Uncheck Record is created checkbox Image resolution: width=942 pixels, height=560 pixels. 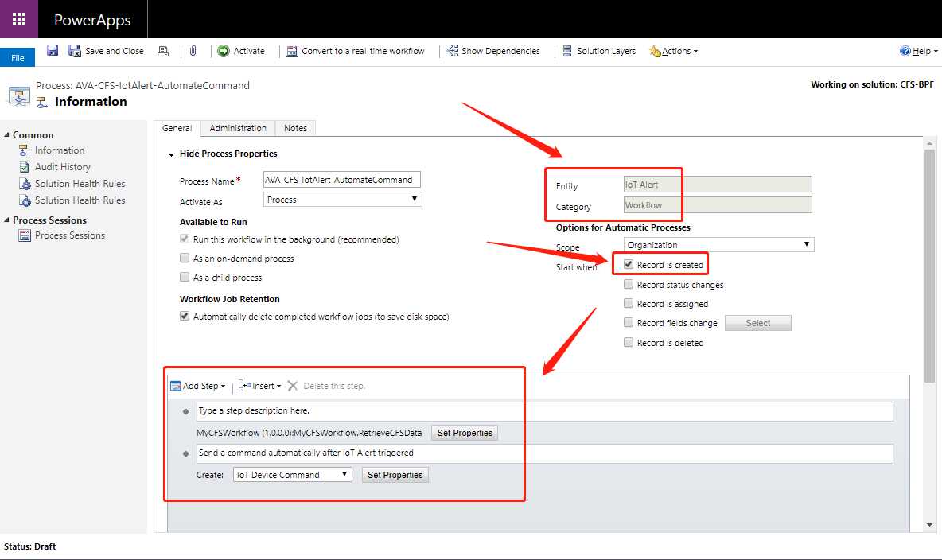pos(629,264)
